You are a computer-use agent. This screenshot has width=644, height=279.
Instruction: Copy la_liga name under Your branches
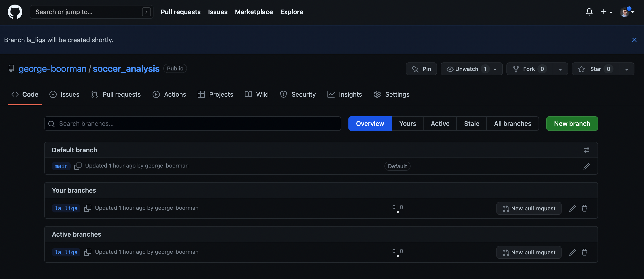(x=87, y=208)
